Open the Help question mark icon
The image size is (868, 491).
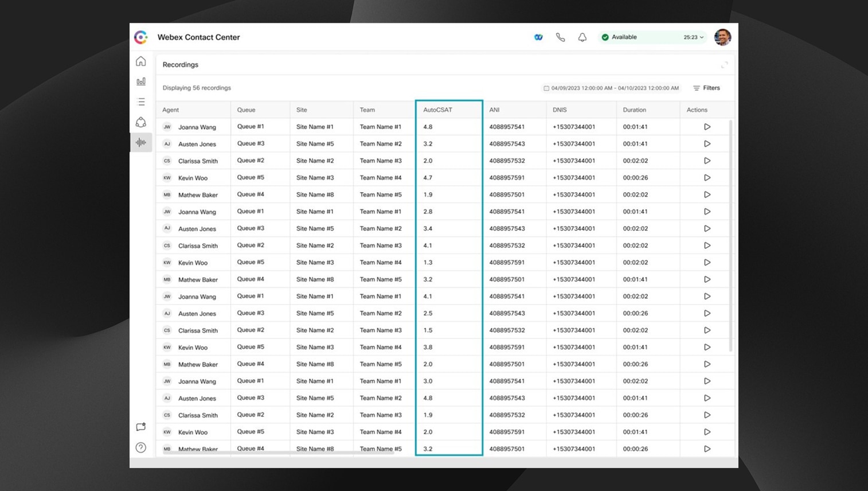141,447
